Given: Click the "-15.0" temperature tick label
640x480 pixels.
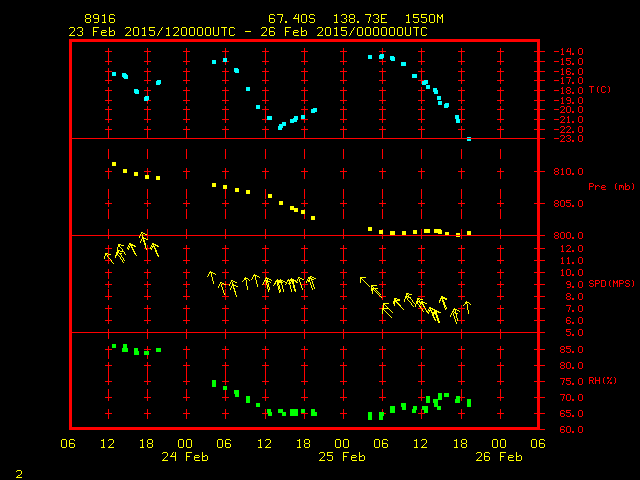Looking at the screenshot, I should click(x=568, y=62).
